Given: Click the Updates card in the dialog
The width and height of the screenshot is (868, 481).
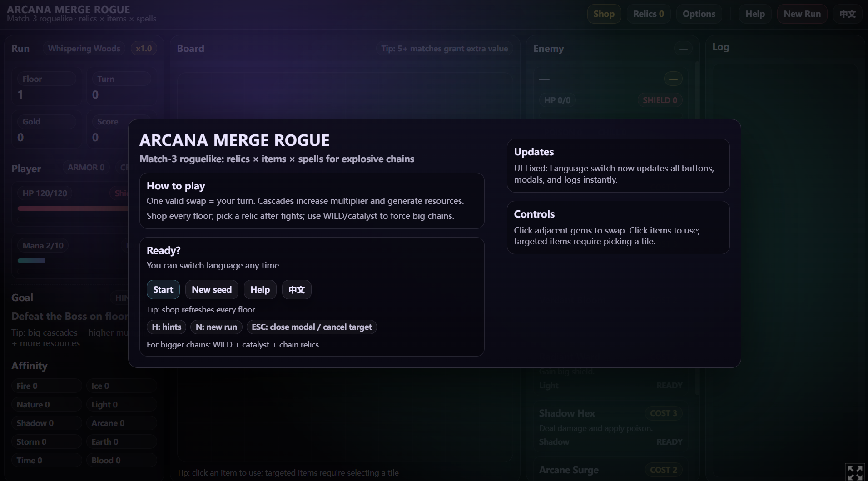Looking at the screenshot, I should (618, 165).
